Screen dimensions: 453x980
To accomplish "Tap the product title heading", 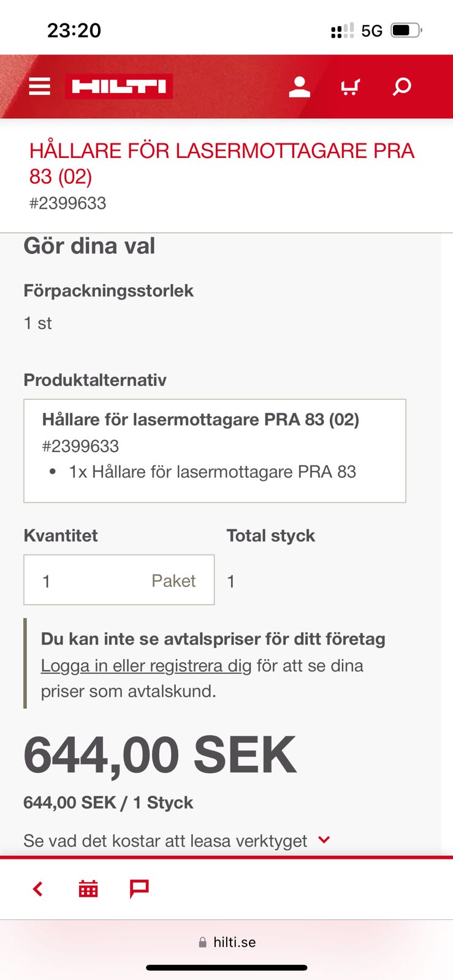I will (222, 164).
